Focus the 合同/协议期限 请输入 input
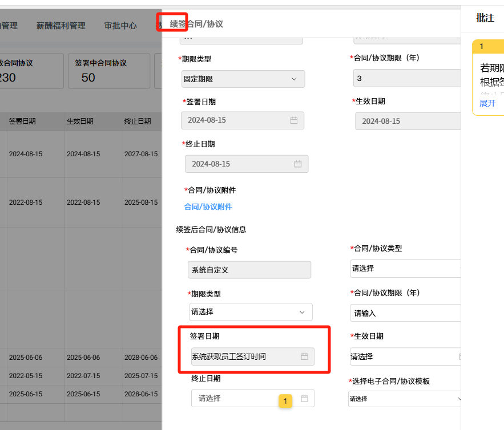This screenshot has width=504, height=430. point(404,313)
